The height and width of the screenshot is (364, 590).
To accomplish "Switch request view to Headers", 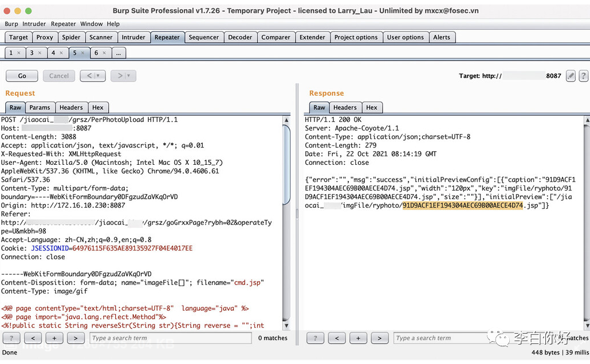I will (71, 108).
